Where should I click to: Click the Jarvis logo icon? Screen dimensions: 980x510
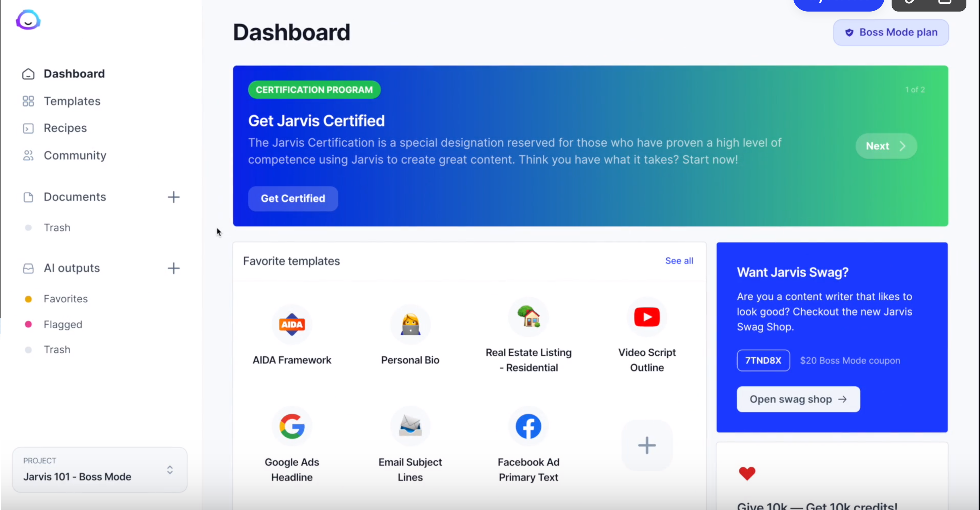coord(28,20)
